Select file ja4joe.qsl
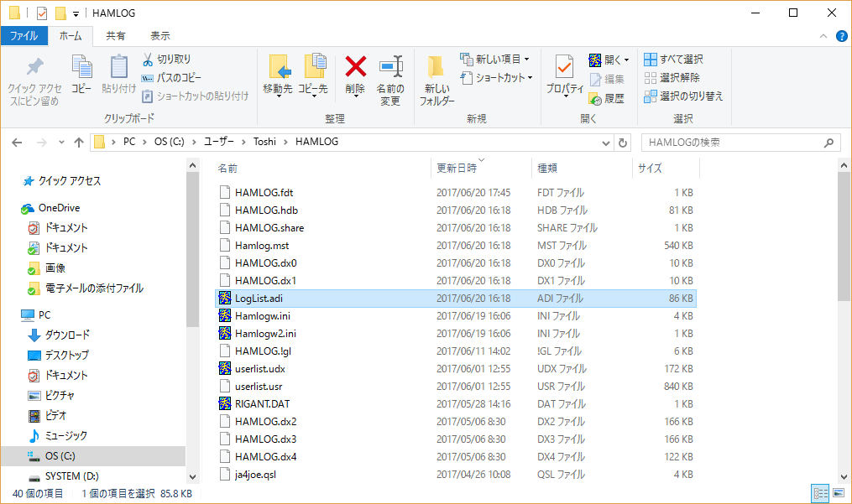852x504 pixels. 255,475
